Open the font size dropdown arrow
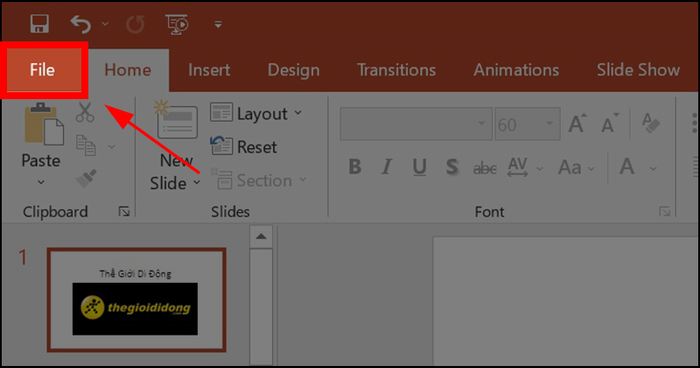Screen dimensions: 700x368 (550, 123)
